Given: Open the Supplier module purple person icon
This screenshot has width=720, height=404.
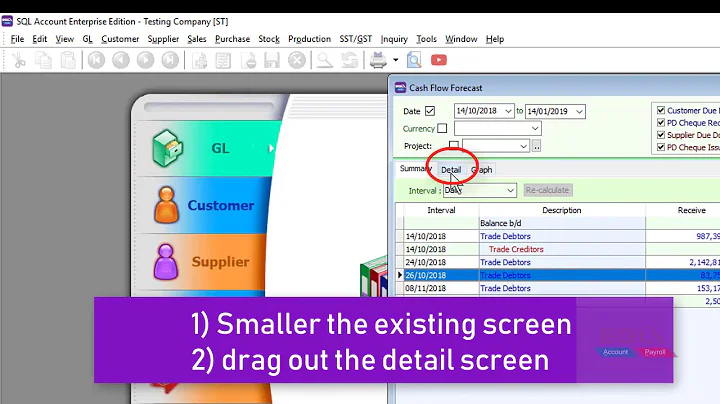Looking at the screenshot, I should (165, 262).
